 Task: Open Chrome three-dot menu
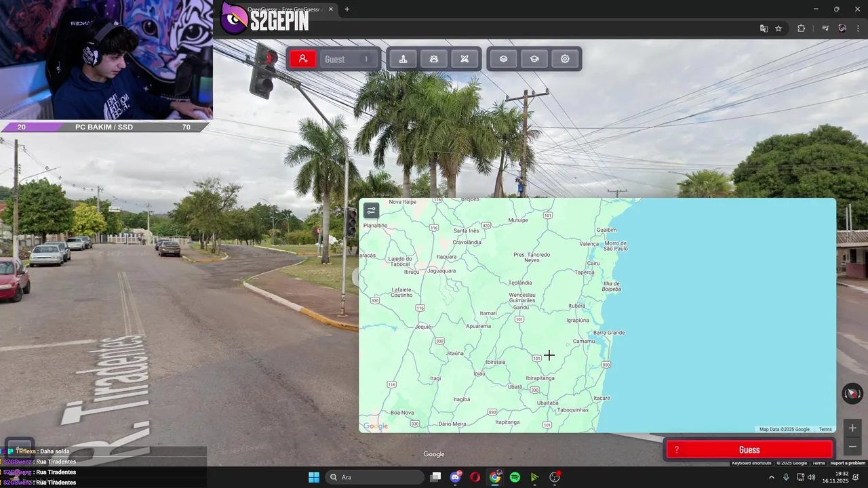(x=859, y=28)
